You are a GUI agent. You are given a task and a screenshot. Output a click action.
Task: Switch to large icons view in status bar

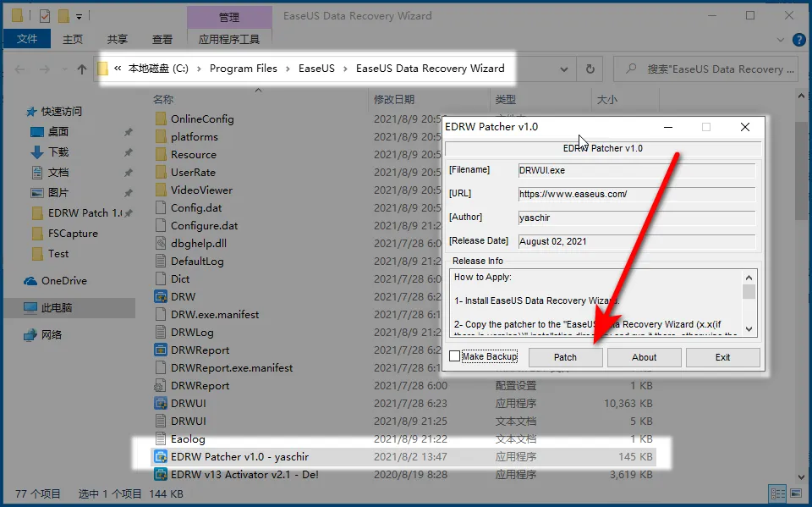click(796, 494)
